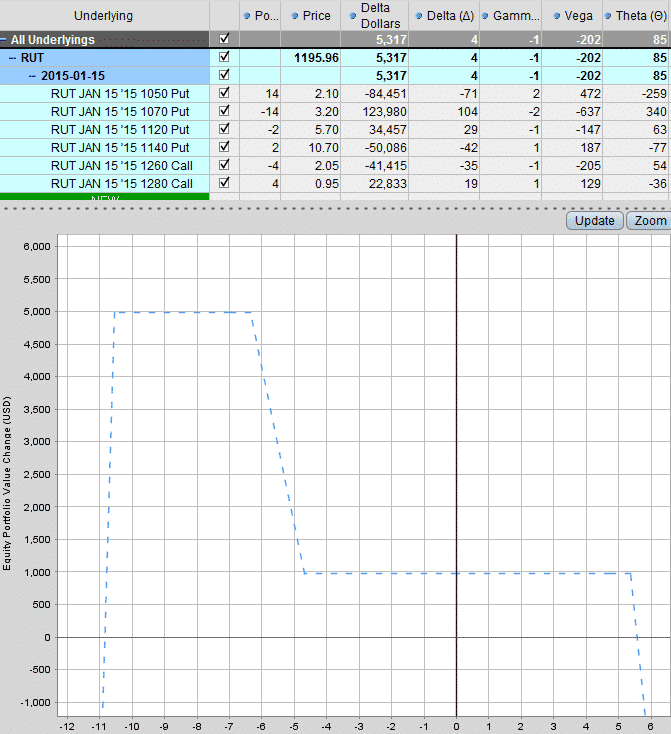671x734 pixels.
Task: Sort by the Theta (Θ) column header
Action: point(637,15)
